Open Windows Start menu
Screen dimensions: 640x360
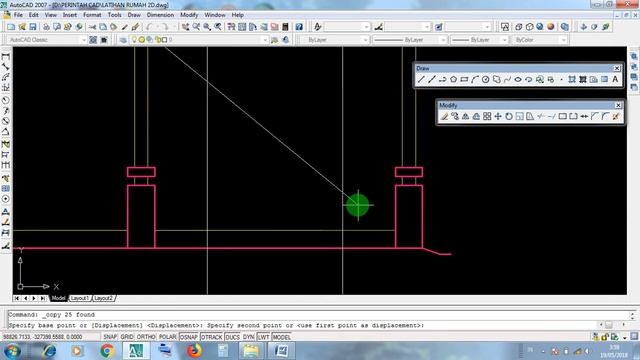(x=12, y=351)
